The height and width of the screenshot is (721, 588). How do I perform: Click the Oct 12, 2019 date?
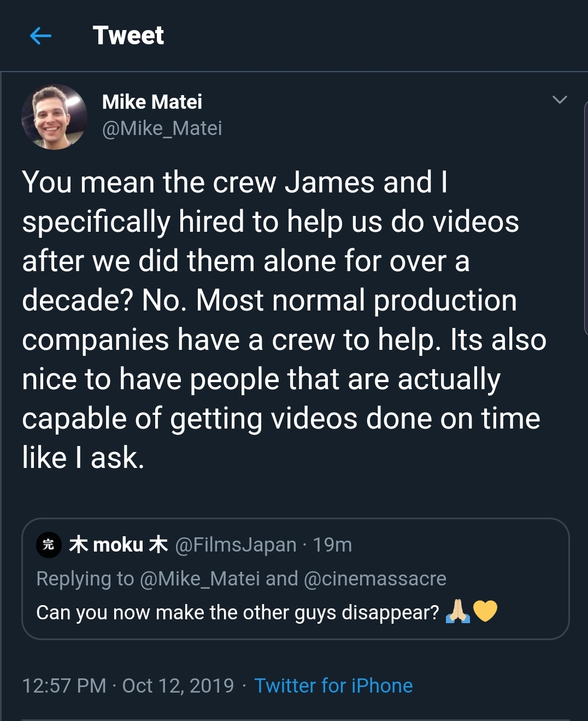[x=178, y=685]
